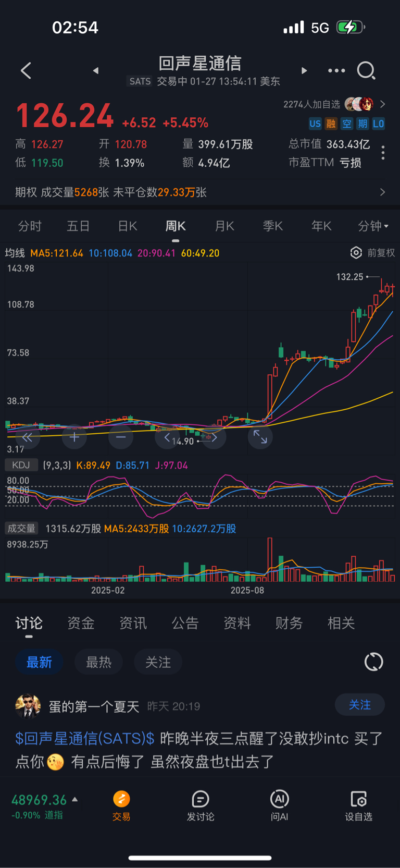This screenshot has height=868, width=400.
Task: Expand chart to fullscreen
Action: tap(260, 437)
